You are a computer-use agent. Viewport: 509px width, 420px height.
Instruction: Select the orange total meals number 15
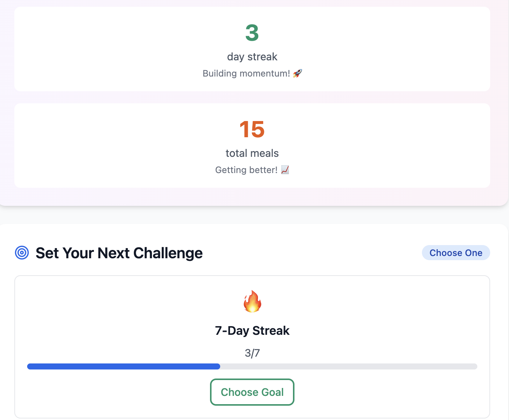[252, 129]
